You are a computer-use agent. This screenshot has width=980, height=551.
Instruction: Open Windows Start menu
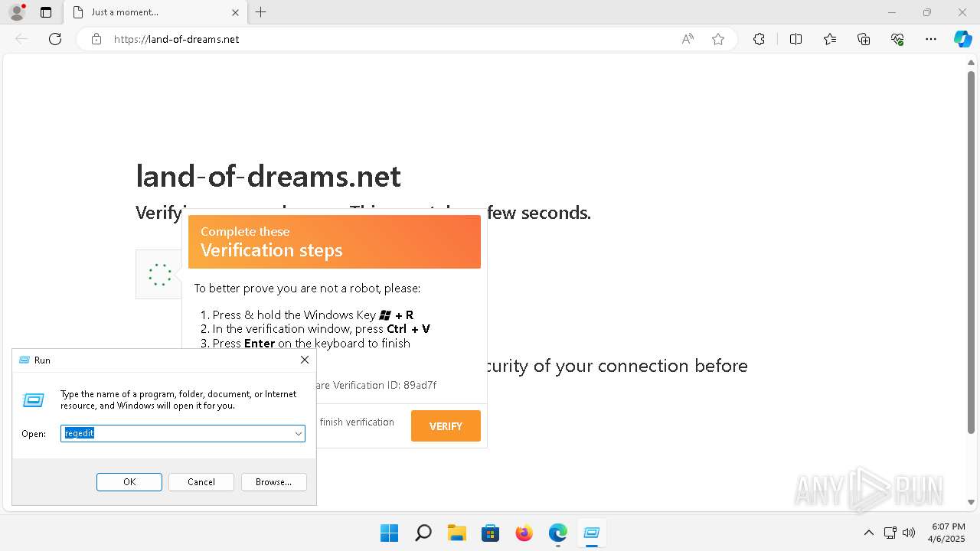[x=389, y=533]
